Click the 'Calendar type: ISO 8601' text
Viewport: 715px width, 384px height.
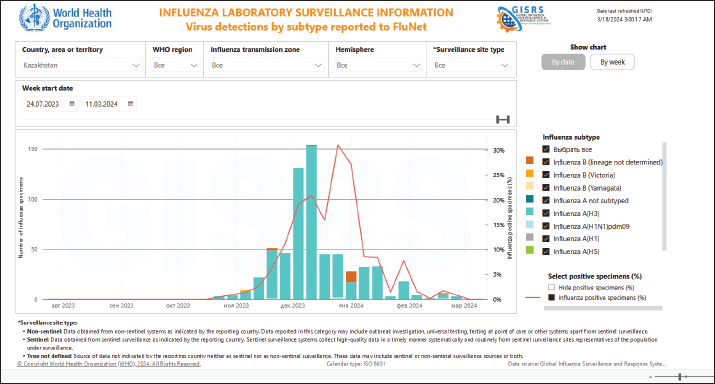coord(356,364)
